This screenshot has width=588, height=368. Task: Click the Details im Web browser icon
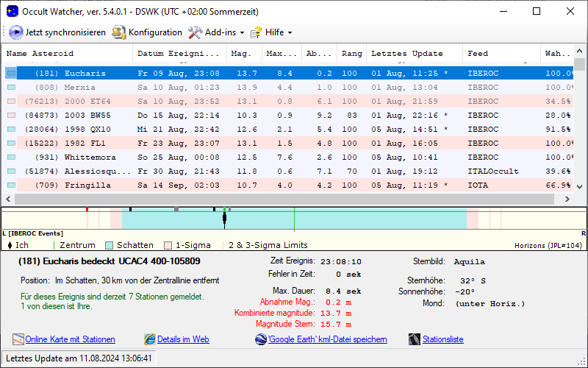(x=150, y=339)
